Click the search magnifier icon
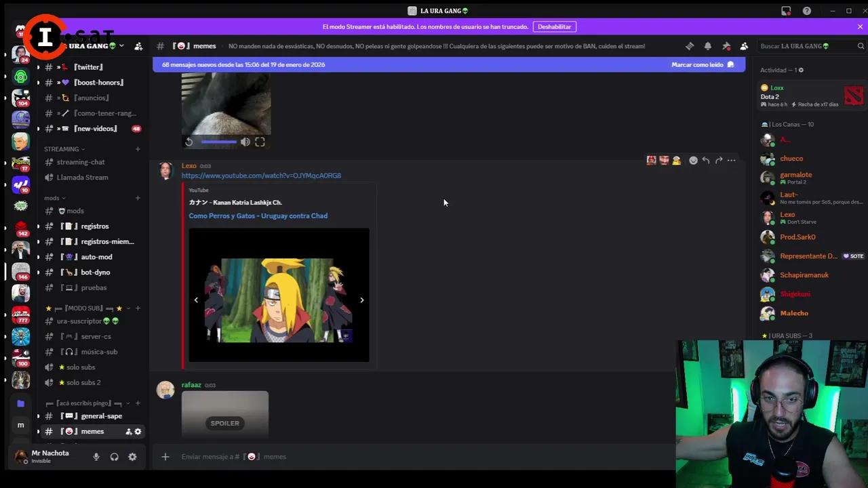The image size is (868, 488). (861, 46)
